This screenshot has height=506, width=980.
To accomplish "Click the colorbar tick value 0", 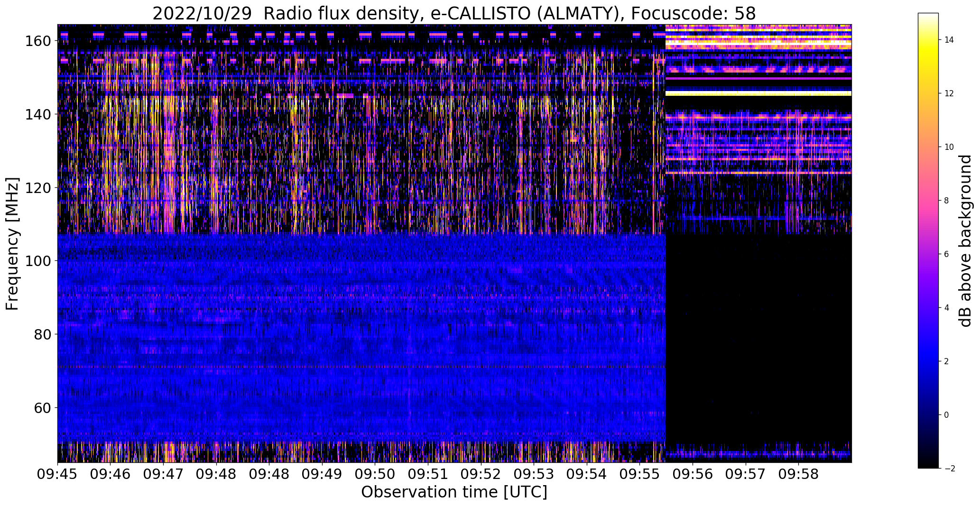I will (947, 415).
